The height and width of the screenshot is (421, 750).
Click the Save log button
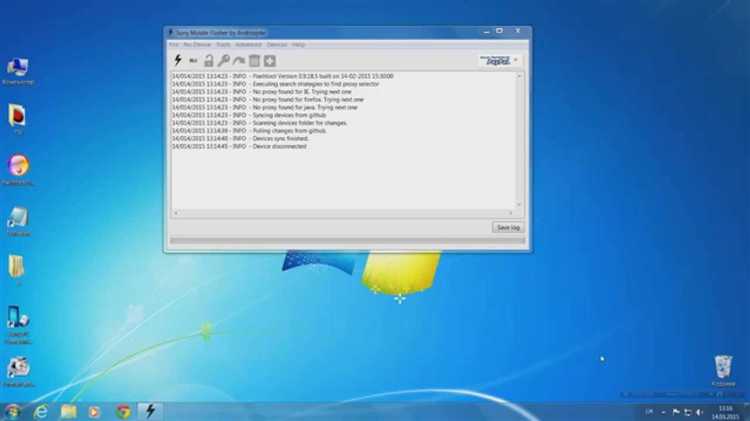508,227
